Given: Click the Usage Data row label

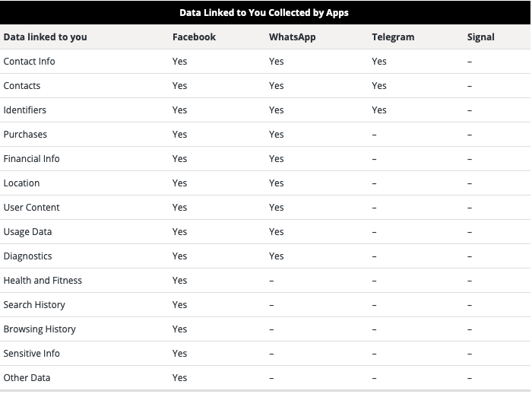Looking at the screenshot, I should coord(27,232).
